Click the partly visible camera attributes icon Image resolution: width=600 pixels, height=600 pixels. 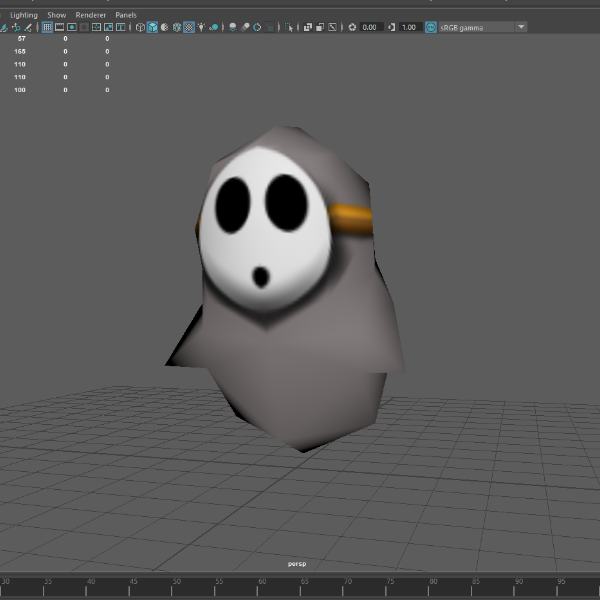click(3, 27)
